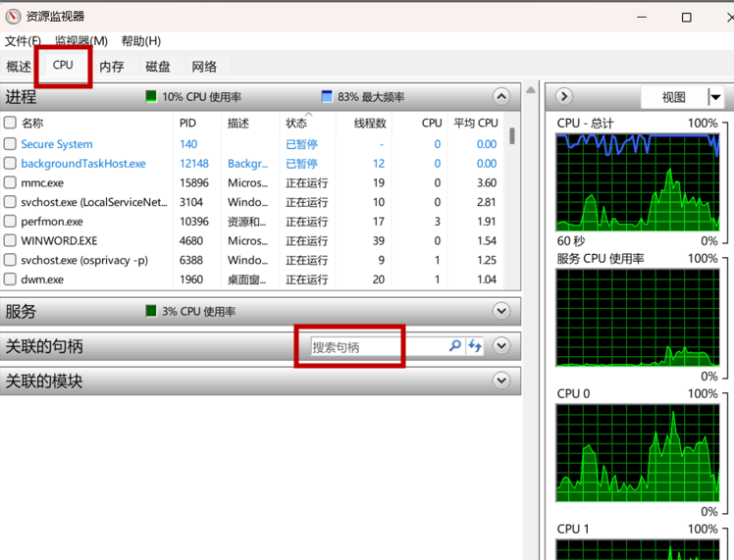This screenshot has height=560, width=734.
Task: Click PID value 15896
Action: [x=193, y=183]
